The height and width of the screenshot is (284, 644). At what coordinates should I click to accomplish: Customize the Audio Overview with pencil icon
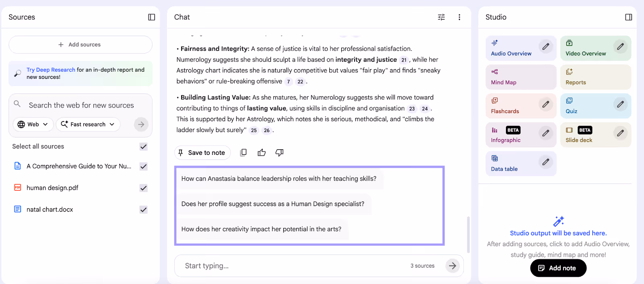click(x=545, y=47)
